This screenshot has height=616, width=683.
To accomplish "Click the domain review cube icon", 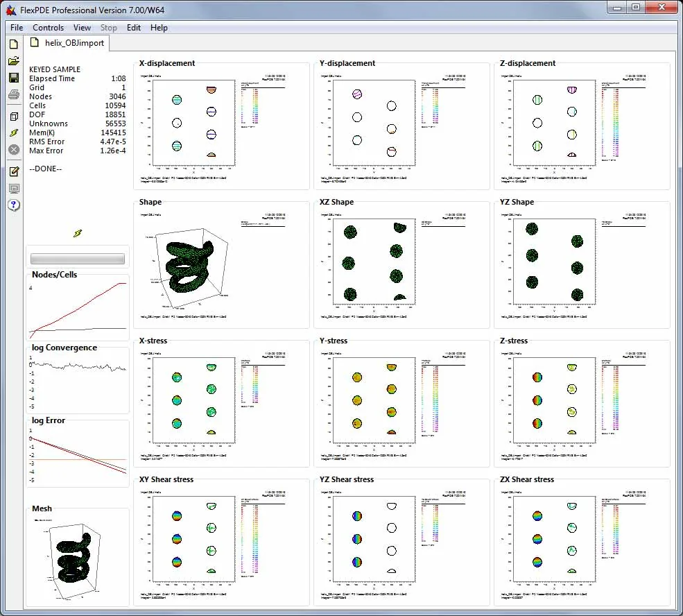I will pyautogui.click(x=14, y=117).
